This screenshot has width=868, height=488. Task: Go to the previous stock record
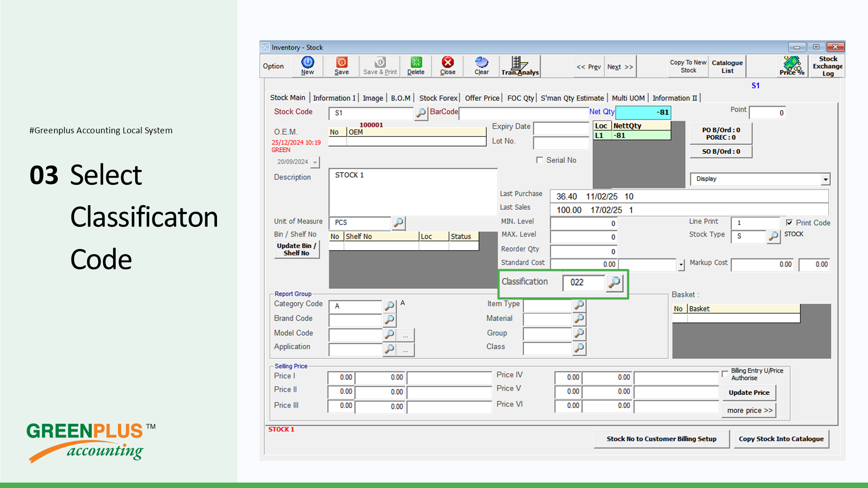click(589, 67)
